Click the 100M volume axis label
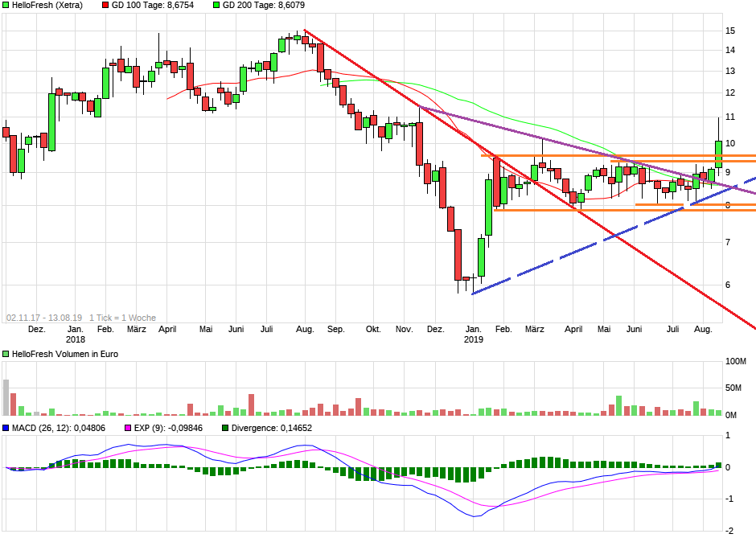 pos(736,362)
